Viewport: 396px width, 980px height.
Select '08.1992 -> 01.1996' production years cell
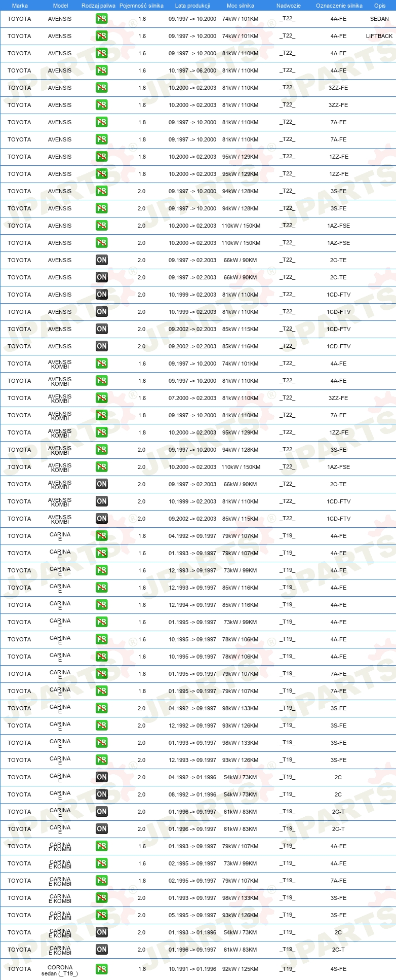pos(192,794)
